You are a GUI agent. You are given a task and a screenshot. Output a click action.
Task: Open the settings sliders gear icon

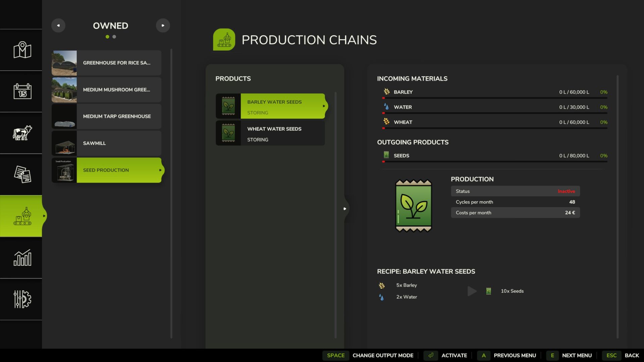coord(22,299)
